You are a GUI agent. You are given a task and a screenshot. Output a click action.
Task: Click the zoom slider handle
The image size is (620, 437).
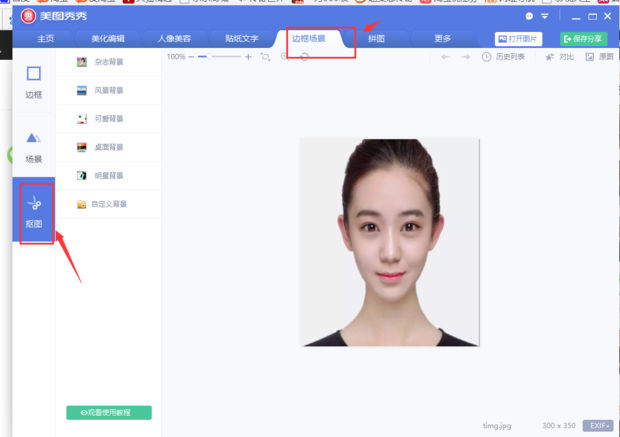pos(209,57)
